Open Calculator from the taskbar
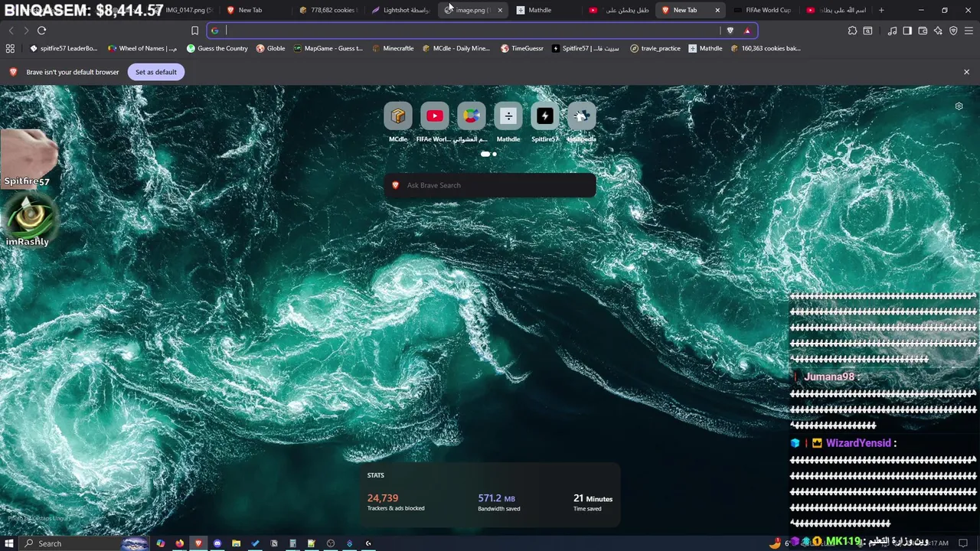This screenshot has width=980, height=551. click(x=292, y=543)
